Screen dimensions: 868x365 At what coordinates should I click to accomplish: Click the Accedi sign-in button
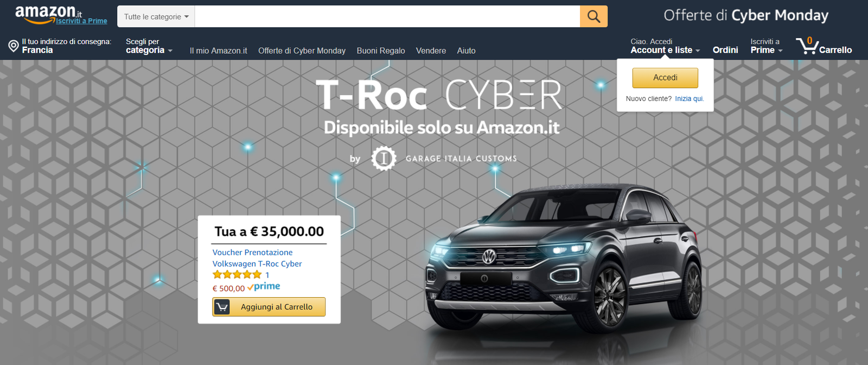(665, 78)
